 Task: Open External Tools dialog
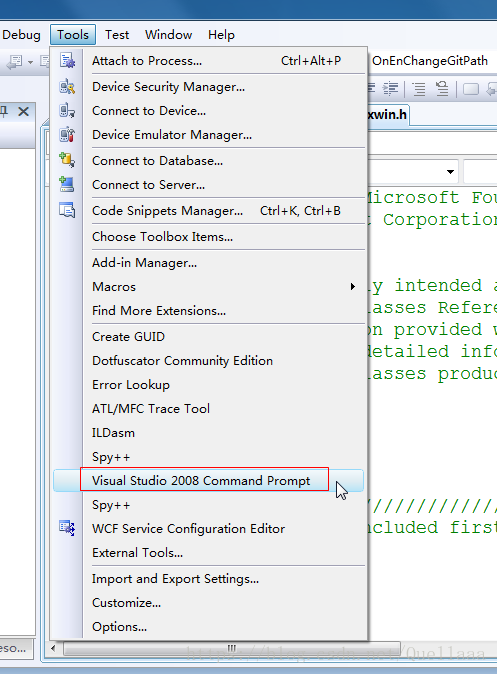tap(209, 552)
